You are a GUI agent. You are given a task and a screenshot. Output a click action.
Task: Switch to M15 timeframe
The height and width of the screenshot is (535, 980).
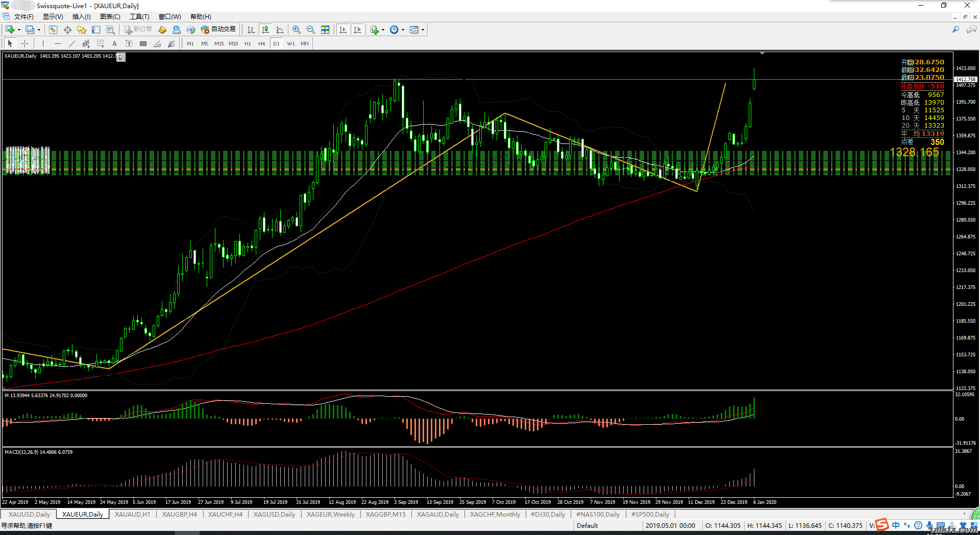[x=219, y=43]
